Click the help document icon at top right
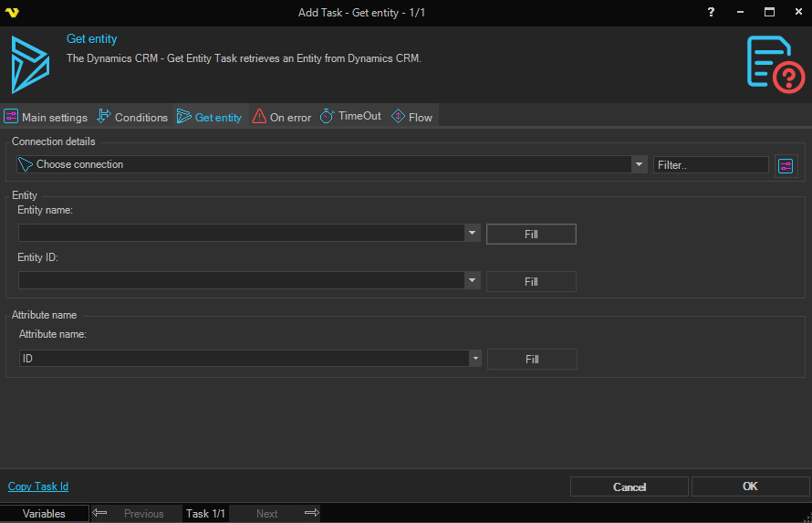 click(x=775, y=64)
